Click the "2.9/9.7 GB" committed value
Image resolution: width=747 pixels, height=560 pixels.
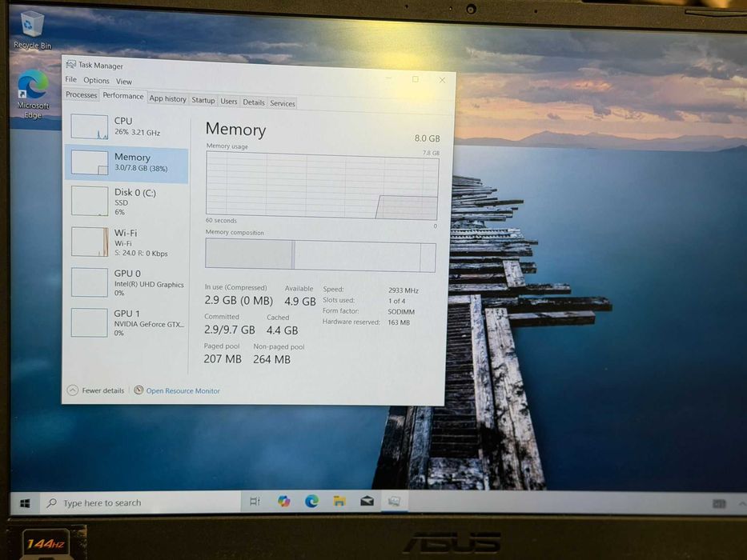(230, 330)
